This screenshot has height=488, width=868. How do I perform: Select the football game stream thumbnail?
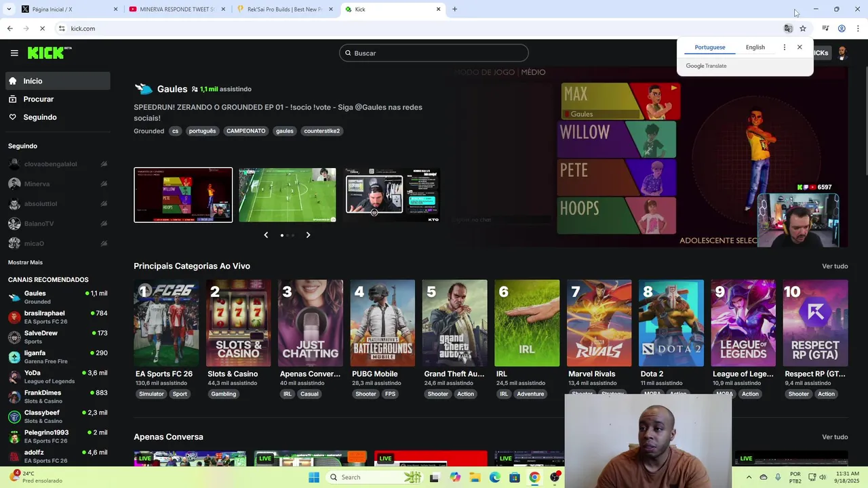coord(288,195)
